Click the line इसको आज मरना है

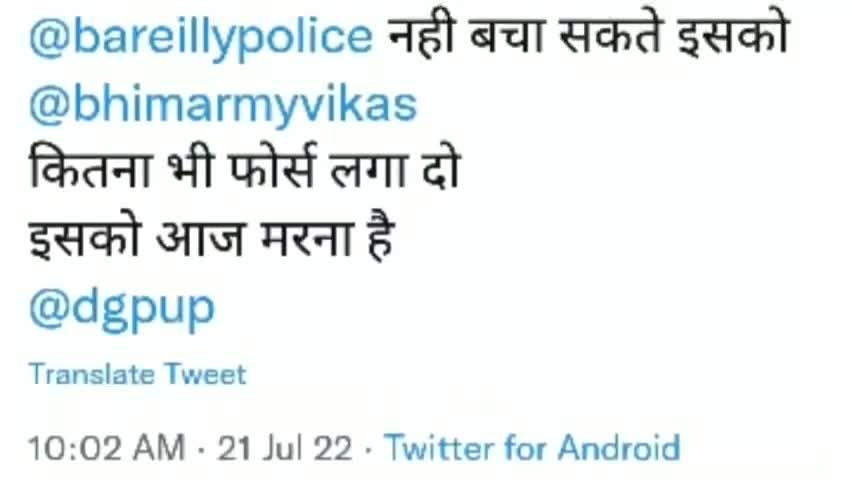(210, 236)
